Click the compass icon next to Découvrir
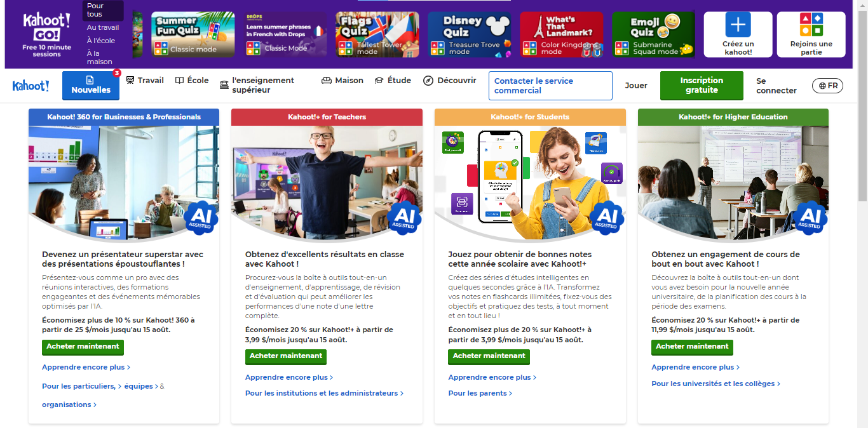Image resolution: width=868 pixels, height=428 pixels. point(428,81)
